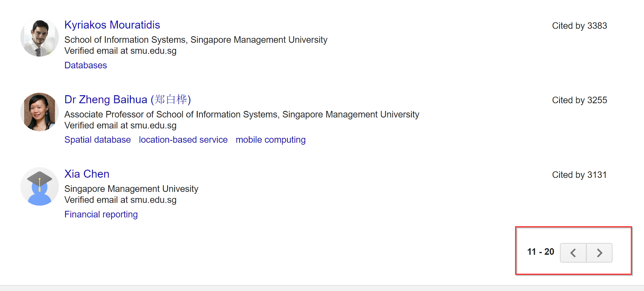Click Xia Chen's Singapore Management Univesity affiliation
This screenshot has width=644, height=291.
coord(131,189)
